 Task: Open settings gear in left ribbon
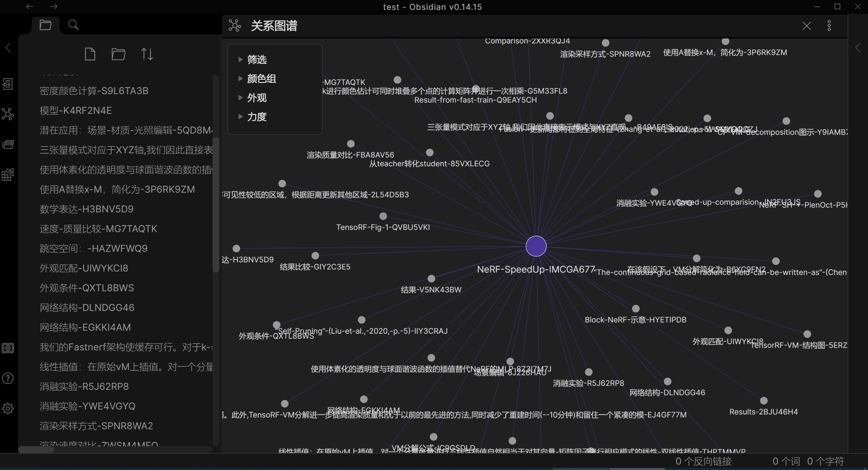click(x=8, y=408)
